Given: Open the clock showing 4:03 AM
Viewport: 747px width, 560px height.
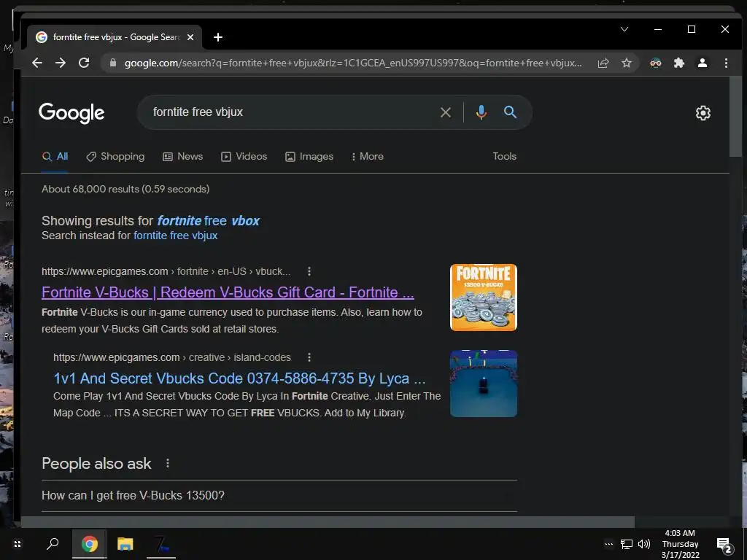Looking at the screenshot, I should (680, 544).
